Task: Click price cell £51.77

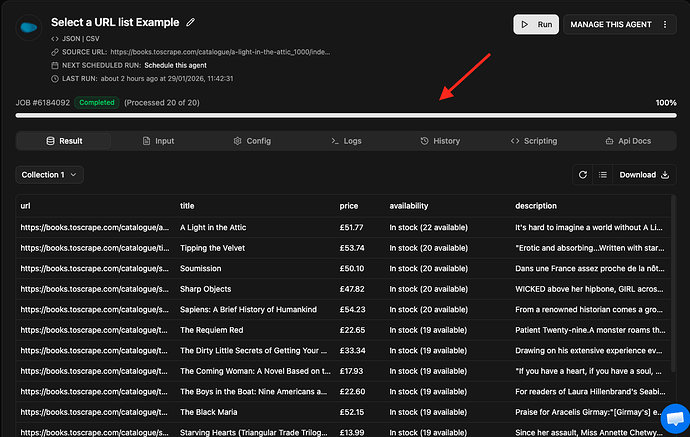Action: click(x=351, y=228)
